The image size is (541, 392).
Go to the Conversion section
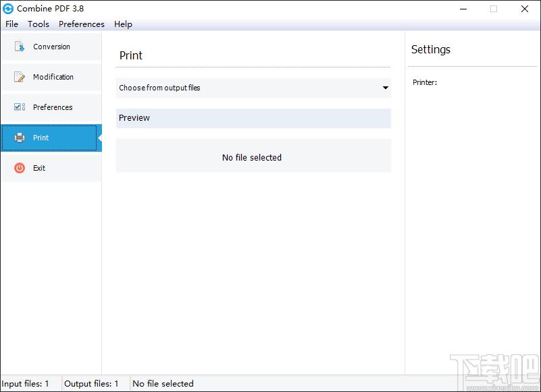point(51,47)
